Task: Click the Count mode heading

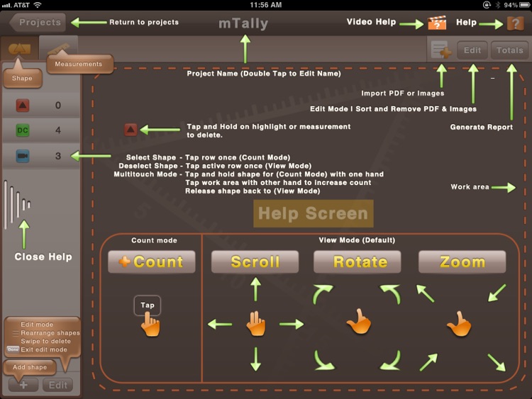Action: pos(154,240)
